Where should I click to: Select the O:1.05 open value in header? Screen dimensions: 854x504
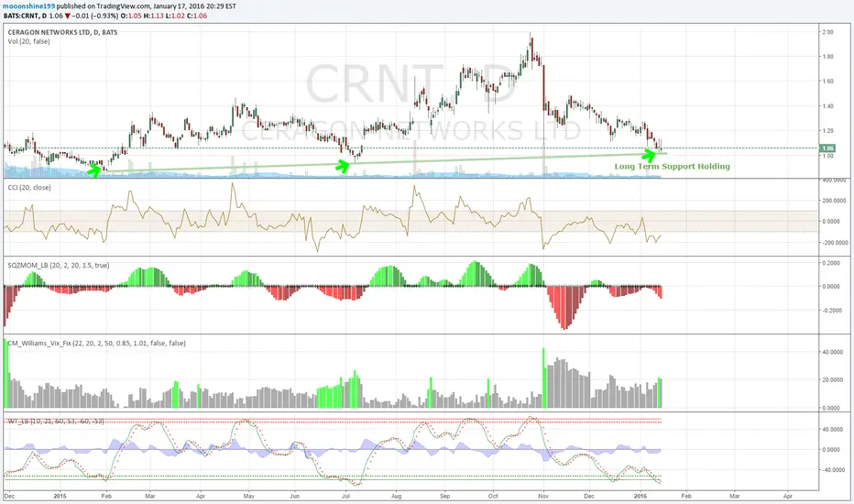131,16
